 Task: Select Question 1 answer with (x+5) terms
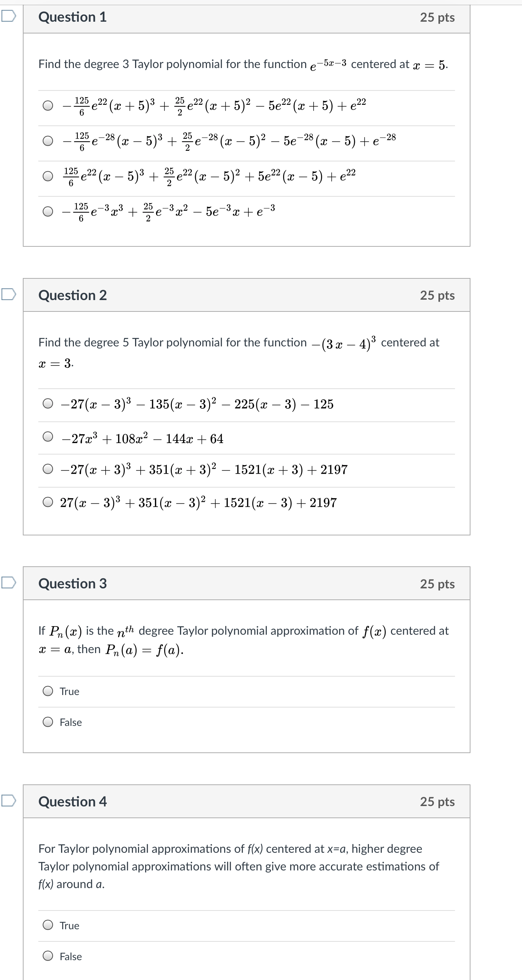48,106
